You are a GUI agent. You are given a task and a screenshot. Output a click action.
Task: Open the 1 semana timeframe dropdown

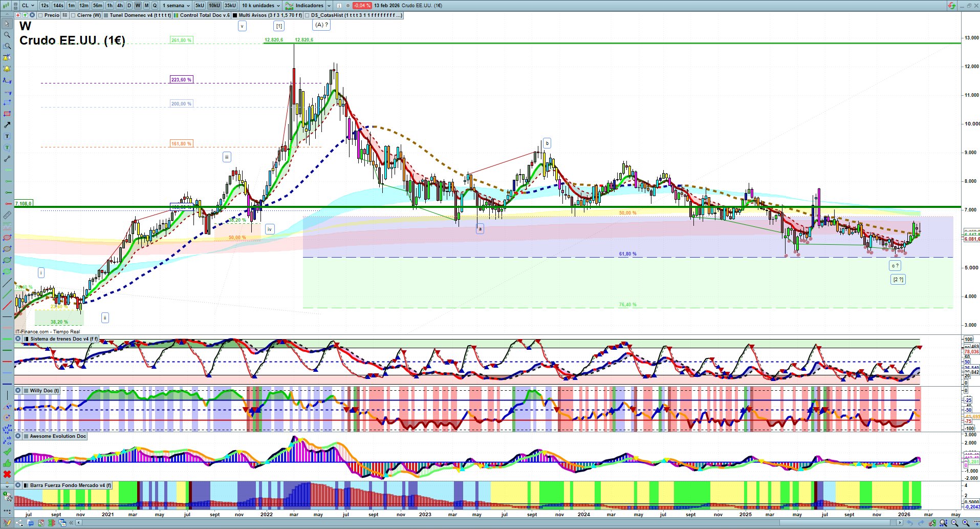176,6
